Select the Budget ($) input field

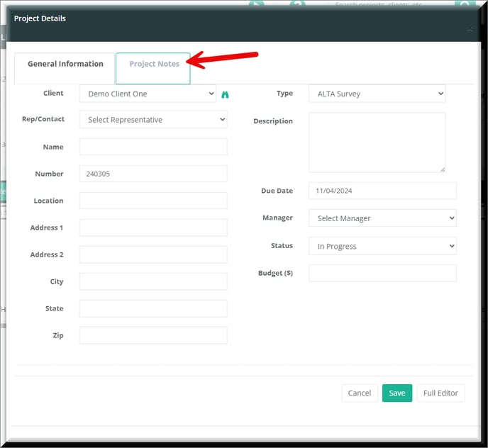pos(382,273)
